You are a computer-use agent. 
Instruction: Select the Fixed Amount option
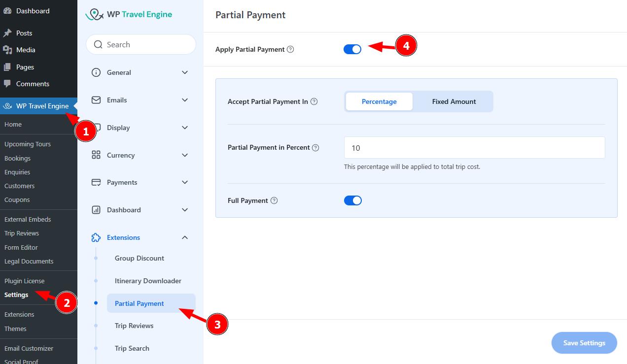(x=454, y=101)
